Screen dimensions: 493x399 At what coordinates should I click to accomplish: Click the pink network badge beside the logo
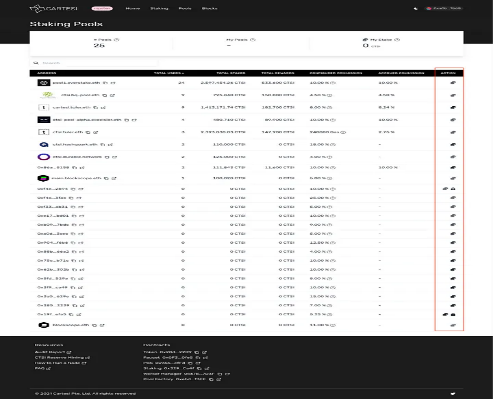point(102,8)
